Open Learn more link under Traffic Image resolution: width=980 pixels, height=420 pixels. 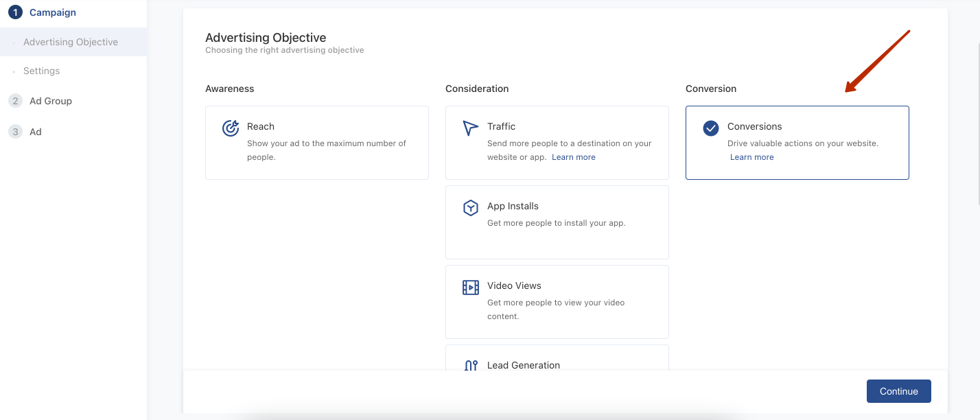(573, 157)
